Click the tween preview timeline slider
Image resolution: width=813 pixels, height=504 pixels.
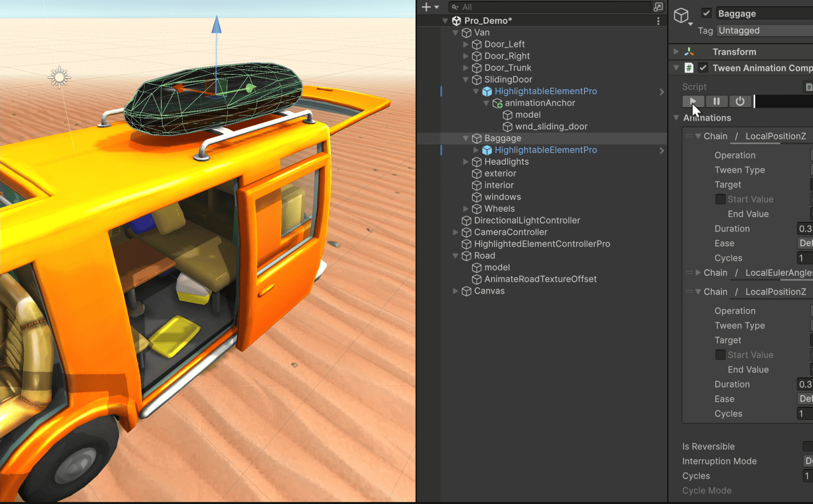[x=783, y=101]
